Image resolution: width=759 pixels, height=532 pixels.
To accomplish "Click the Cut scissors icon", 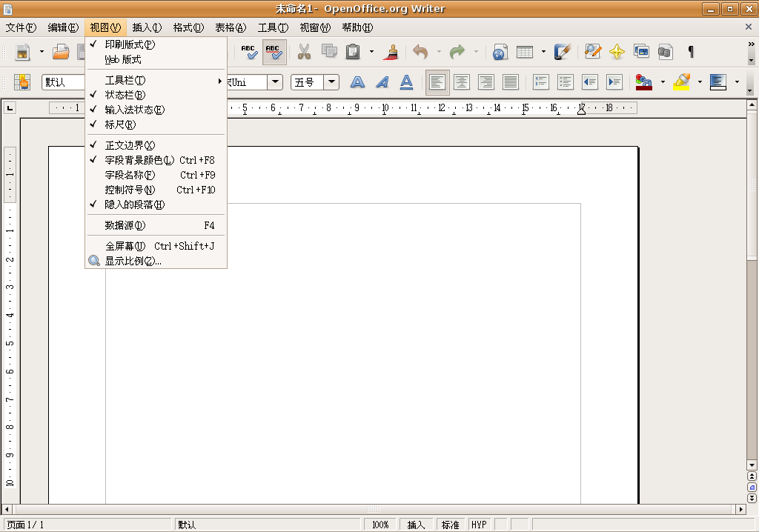I will tap(304, 52).
